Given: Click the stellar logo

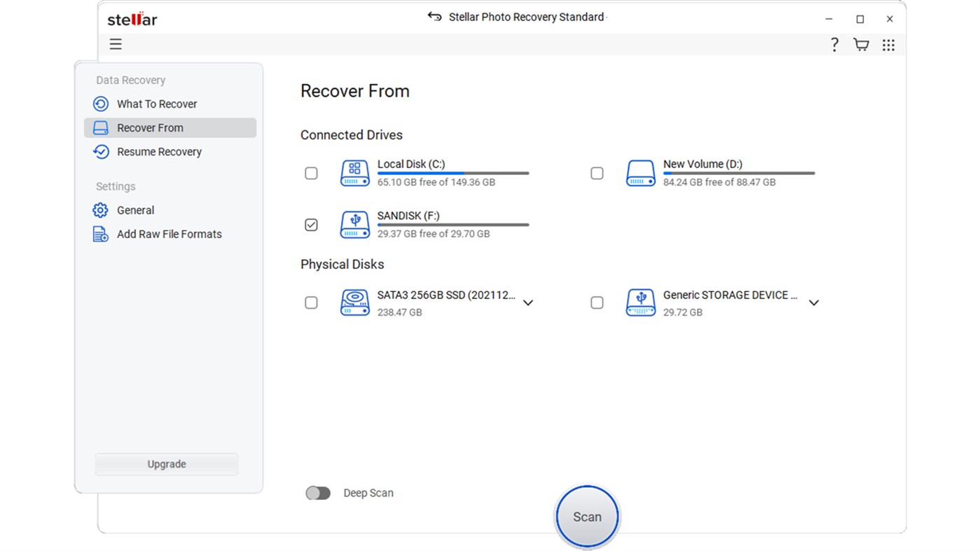Looking at the screenshot, I should [x=131, y=20].
